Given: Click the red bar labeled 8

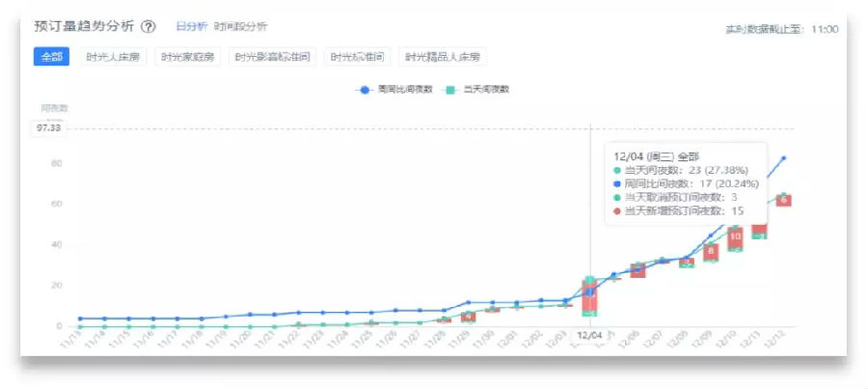Looking at the screenshot, I should click(711, 252).
